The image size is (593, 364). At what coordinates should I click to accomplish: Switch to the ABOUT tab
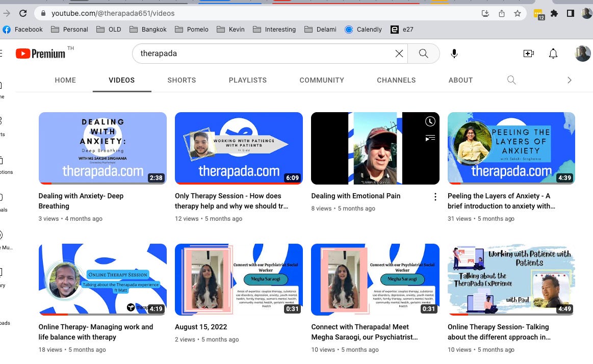(x=460, y=80)
